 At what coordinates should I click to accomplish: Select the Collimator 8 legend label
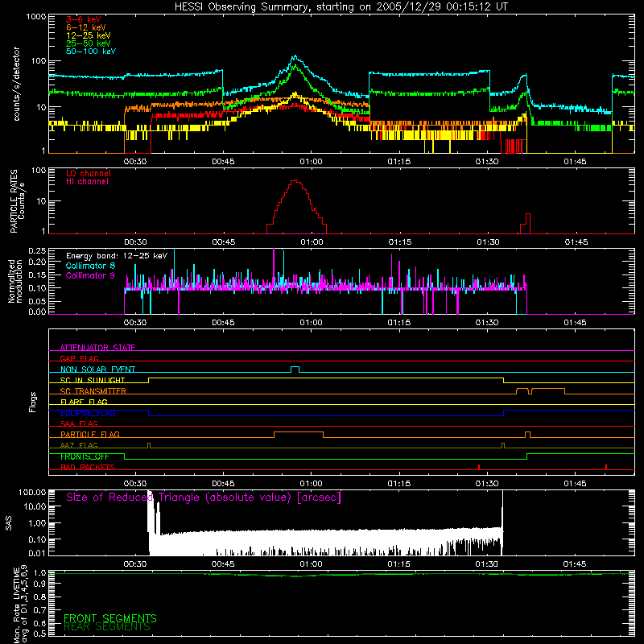(90, 266)
